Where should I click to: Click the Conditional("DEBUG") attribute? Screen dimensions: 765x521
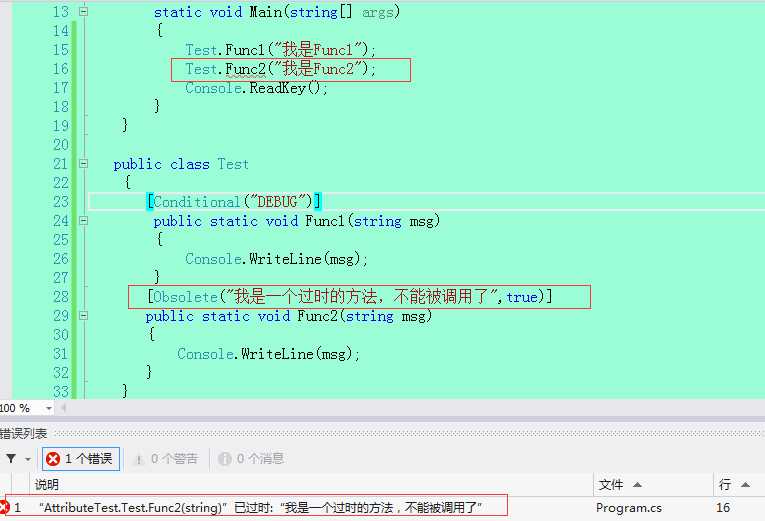(x=234, y=201)
